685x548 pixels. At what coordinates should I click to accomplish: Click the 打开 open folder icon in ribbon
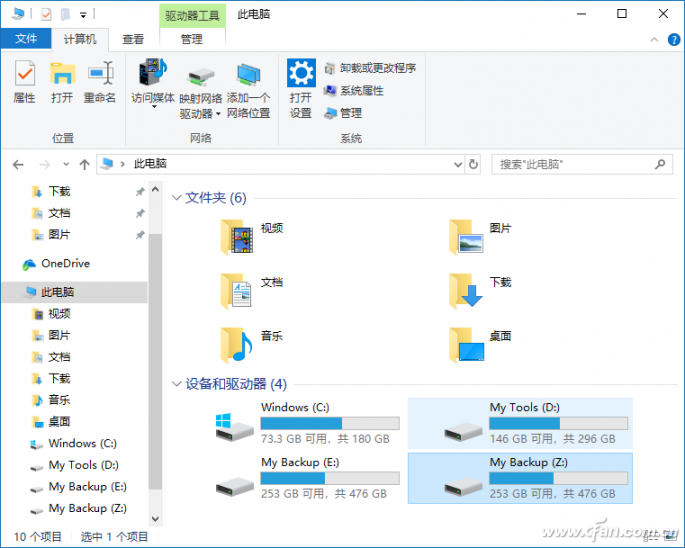point(62,73)
